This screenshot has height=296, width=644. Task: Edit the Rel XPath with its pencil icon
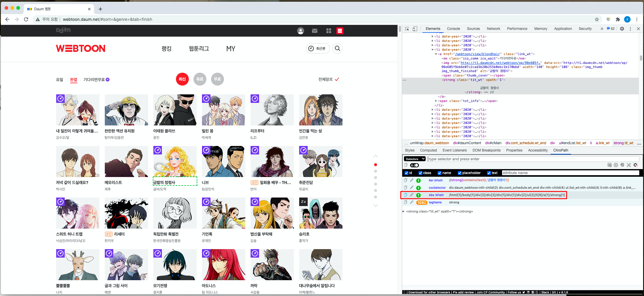[412, 180]
